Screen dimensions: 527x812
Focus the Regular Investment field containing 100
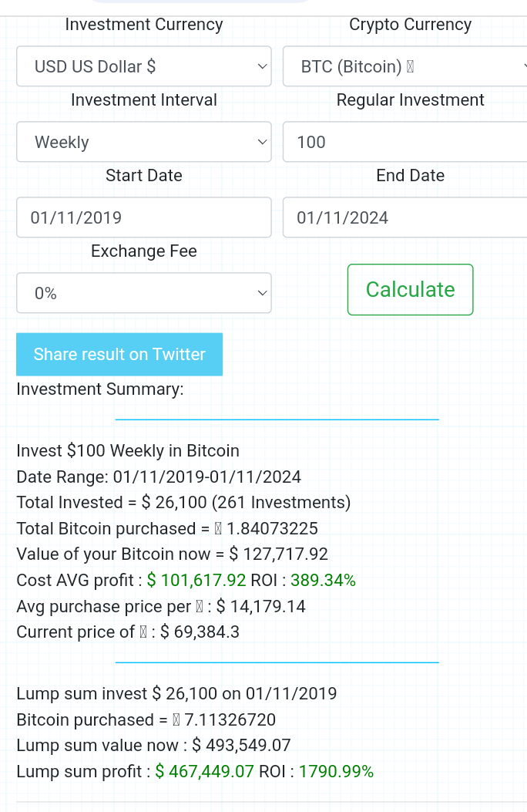point(405,142)
